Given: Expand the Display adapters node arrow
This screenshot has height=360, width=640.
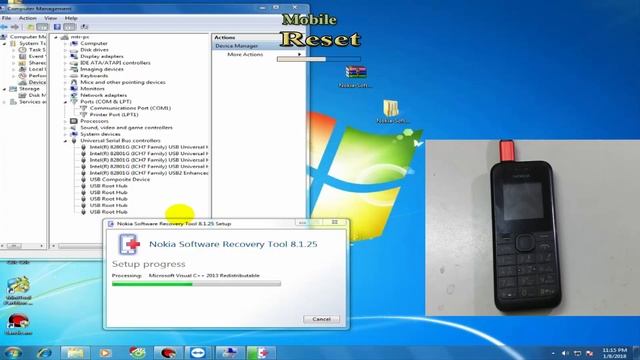Looking at the screenshot, I should 65,56.
